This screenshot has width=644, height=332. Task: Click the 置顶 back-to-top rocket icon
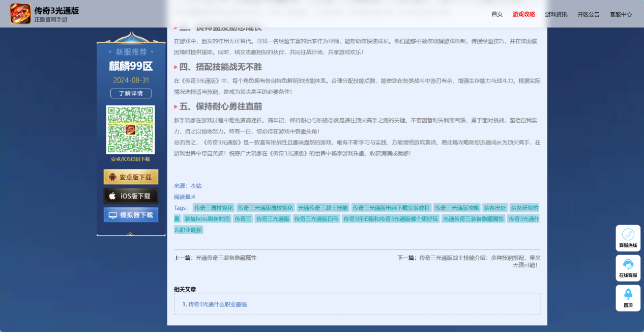click(x=628, y=295)
